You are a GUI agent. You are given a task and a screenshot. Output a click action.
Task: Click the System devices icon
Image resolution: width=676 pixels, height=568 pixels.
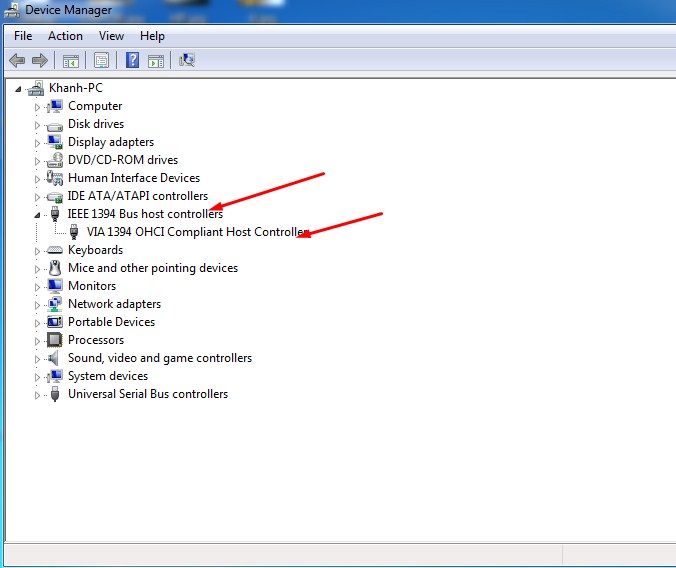pyautogui.click(x=55, y=376)
